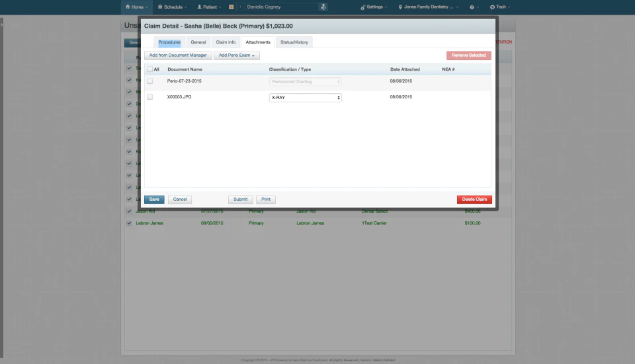635x364 pixels.
Task: Click the small arrow icon before Daniella Cagney
Action: pos(240,7)
